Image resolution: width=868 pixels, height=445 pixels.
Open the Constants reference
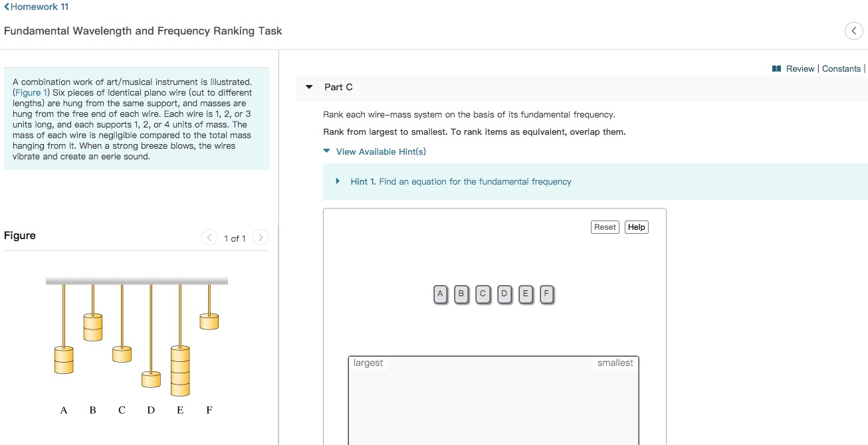841,68
